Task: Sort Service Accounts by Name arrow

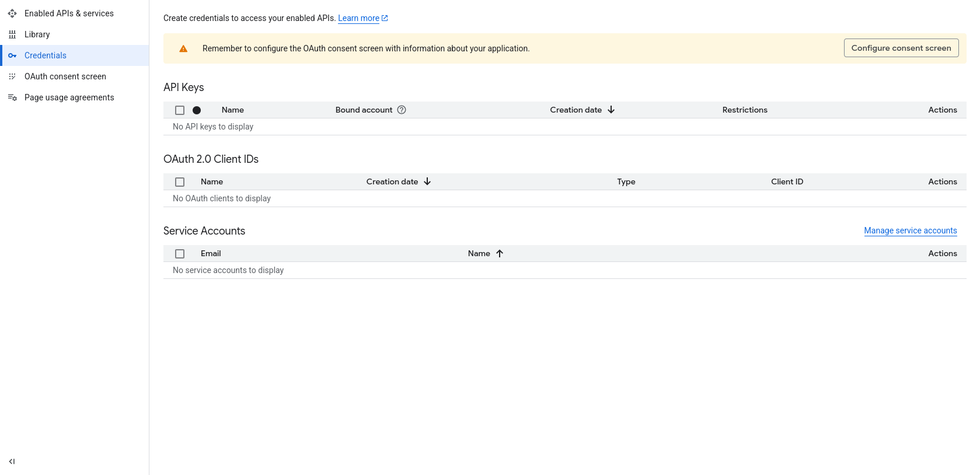Action: click(x=500, y=253)
